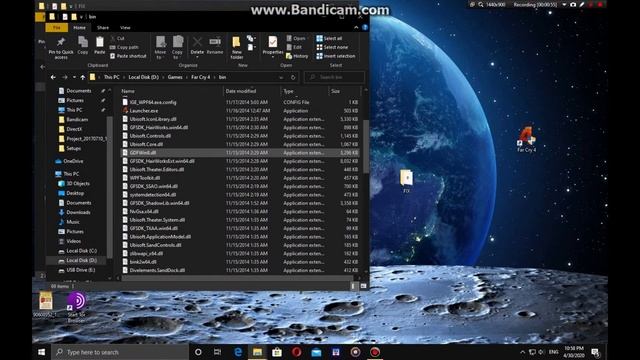Click Copy to in Organize group
The image size is (640, 360).
pos(178,47)
